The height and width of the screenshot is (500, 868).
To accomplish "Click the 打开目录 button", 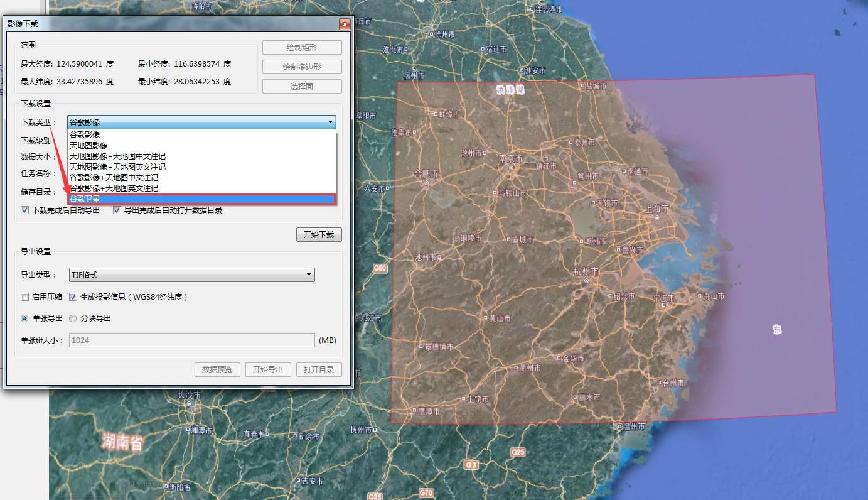I will point(319,369).
